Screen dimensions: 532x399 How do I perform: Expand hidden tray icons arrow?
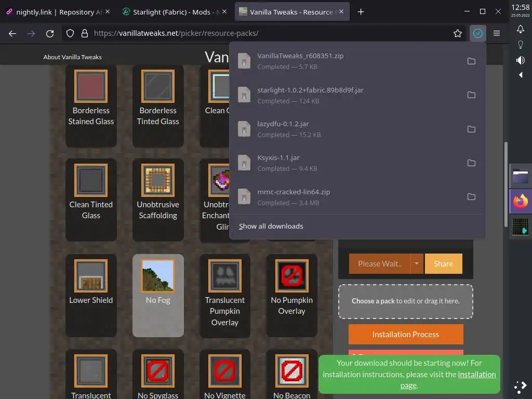[x=521, y=75]
